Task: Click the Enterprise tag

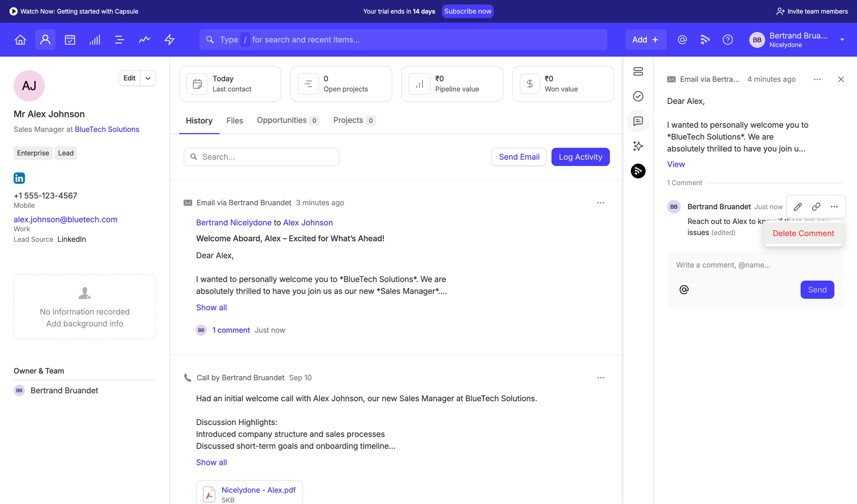Action: pos(33,153)
